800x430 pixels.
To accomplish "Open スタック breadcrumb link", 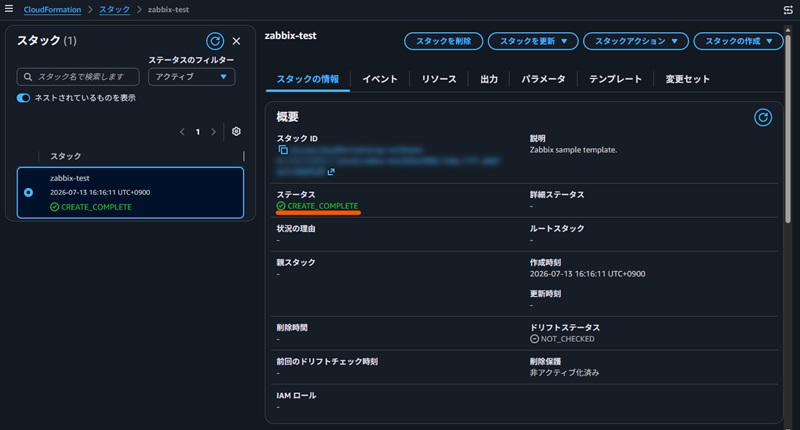I will pyautogui.click(x=114, y=9).
